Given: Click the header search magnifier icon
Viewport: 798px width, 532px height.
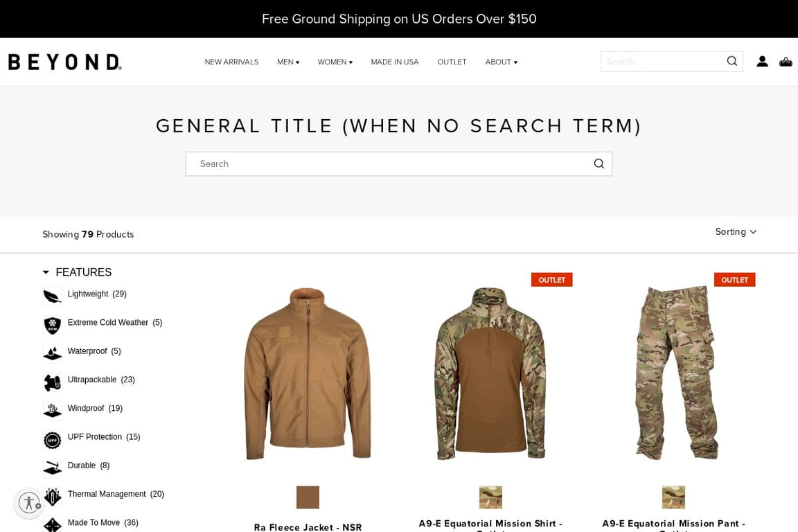Looking at the screenshot, I should point(731,61).
